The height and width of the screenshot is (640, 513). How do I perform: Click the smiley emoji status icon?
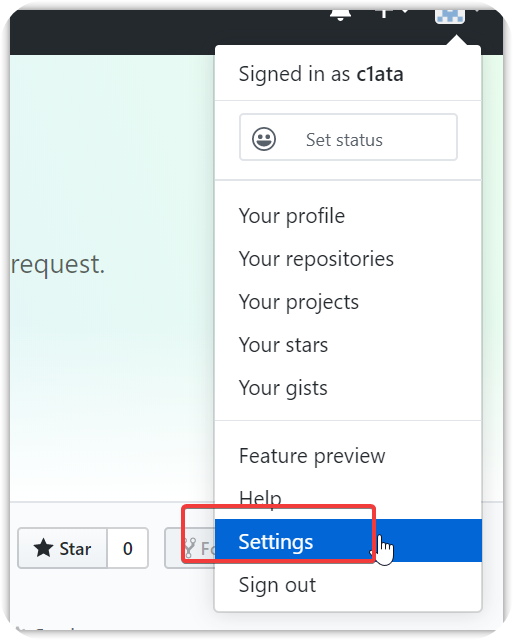[264, 139]
